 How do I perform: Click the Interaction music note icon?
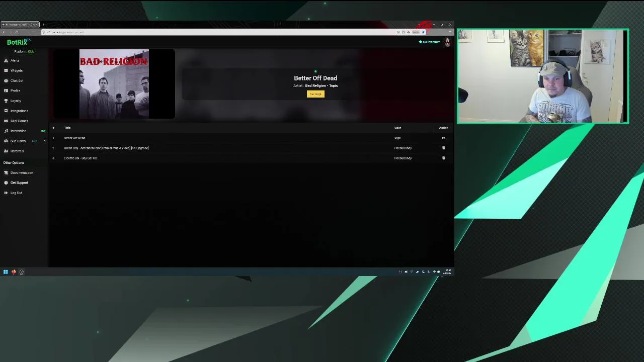pyautogui.click(x=6, y=131)
